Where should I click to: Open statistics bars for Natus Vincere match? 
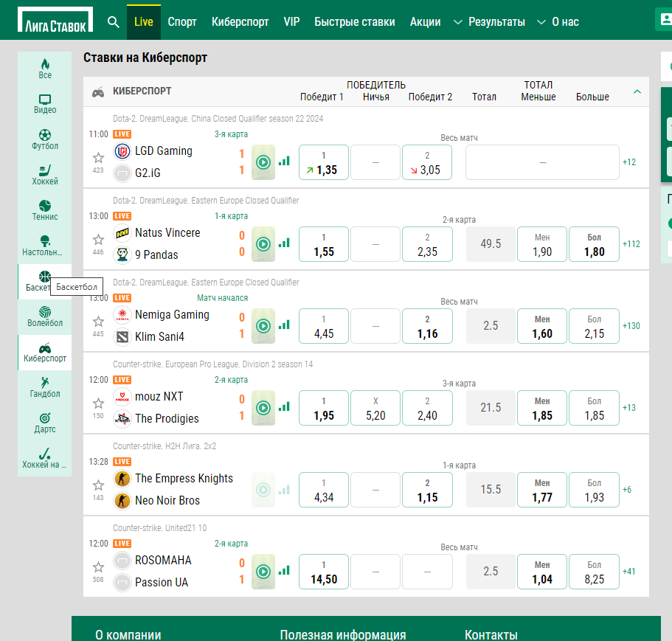point(284,243)
